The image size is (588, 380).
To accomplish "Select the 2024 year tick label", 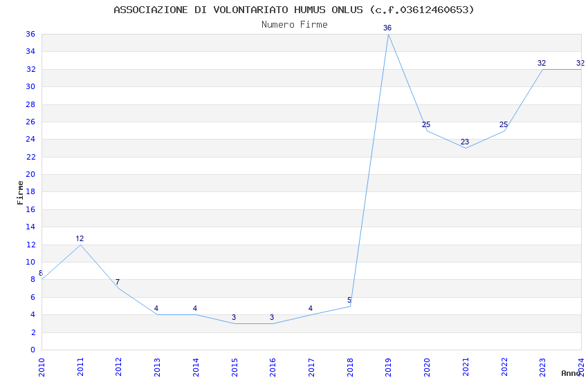I will 581,368.
